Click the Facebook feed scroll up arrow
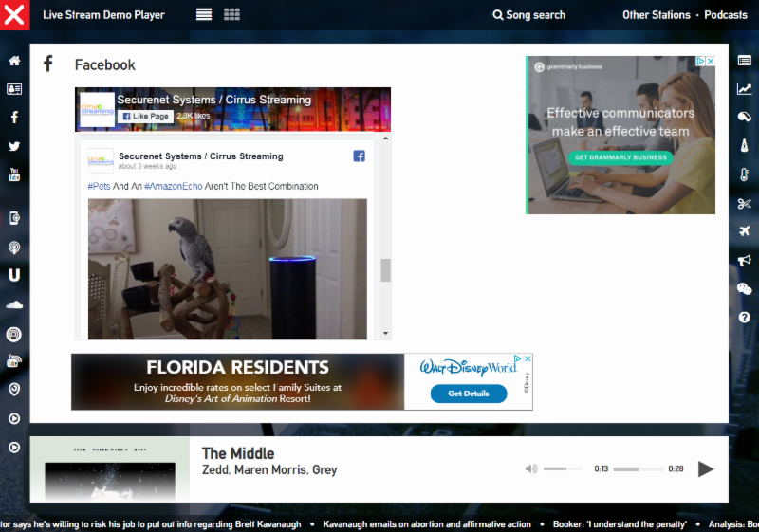Image resolution: width=759 pixels, height=532 pixels. (386, 138)
